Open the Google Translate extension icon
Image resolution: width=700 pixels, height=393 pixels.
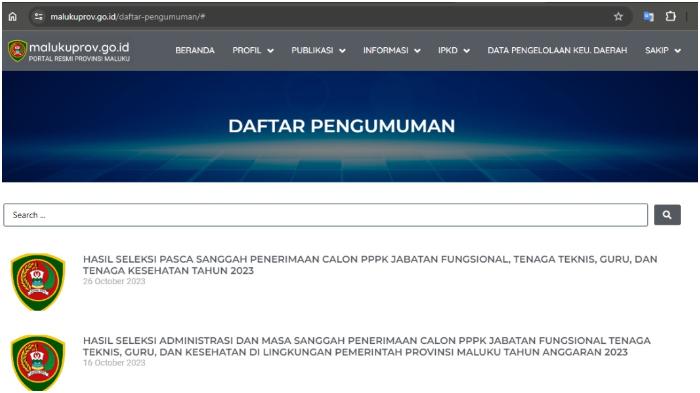pos(648,17)
